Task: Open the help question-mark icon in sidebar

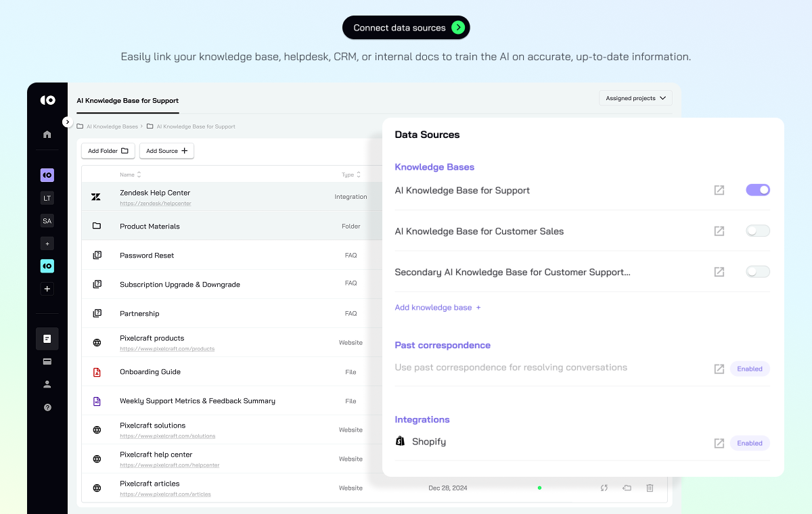Action: [47, 408]
